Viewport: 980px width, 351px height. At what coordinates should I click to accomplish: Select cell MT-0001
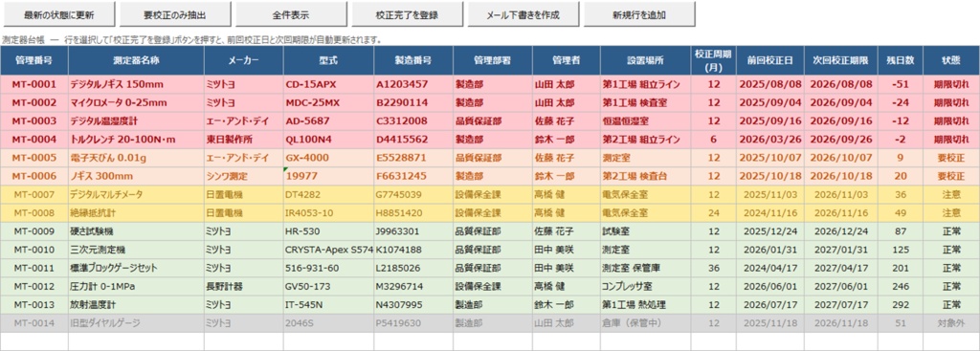(x=34, y=84)
